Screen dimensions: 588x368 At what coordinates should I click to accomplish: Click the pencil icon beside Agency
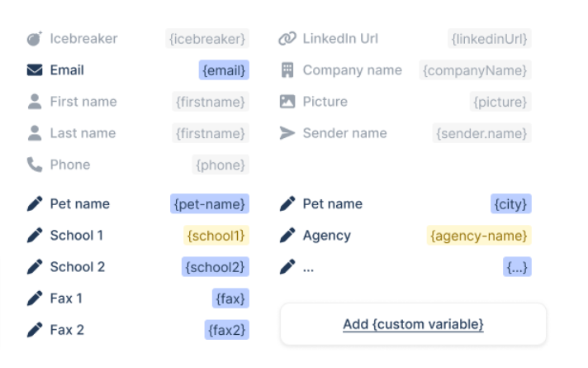(x=287, y=236)
